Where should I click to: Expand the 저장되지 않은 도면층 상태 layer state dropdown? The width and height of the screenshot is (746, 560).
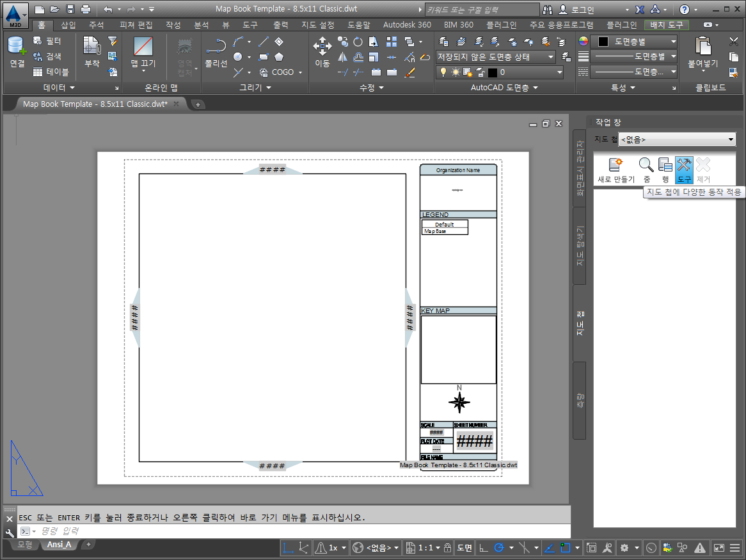point(496,57)
